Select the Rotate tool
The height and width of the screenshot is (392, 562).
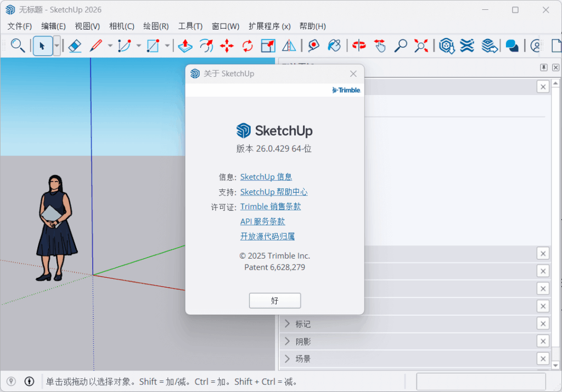point(247,46)
